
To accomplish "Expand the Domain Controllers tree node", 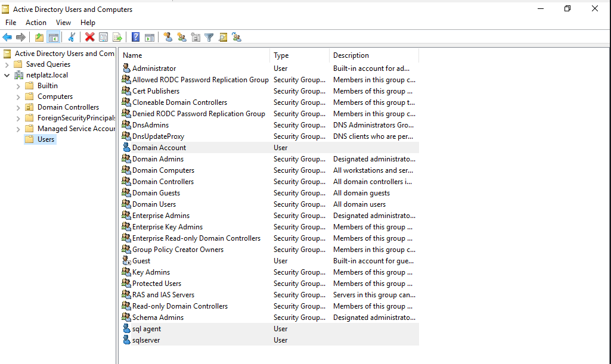I will coord(18,107).
